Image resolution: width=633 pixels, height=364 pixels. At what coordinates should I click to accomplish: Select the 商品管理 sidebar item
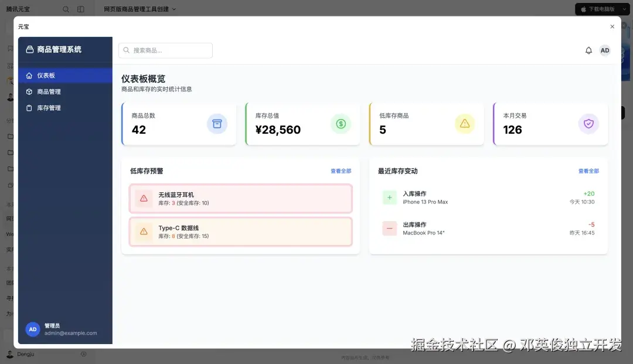tap(50, 91)
